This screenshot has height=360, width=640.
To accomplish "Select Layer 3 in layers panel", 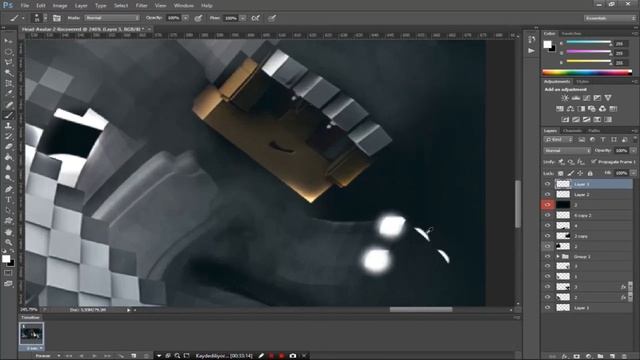I will (x=593, y=184).
